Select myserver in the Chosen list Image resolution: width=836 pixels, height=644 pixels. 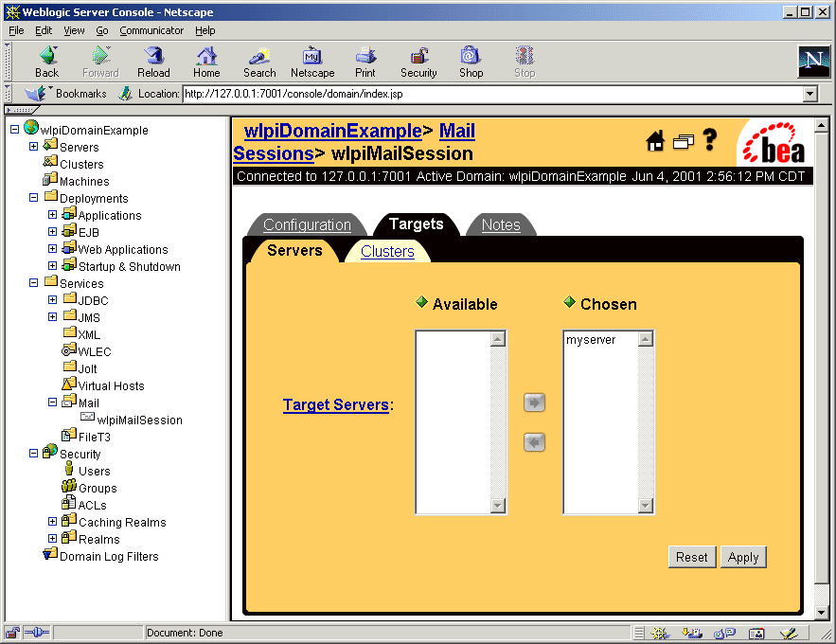(x=591, y=340)
